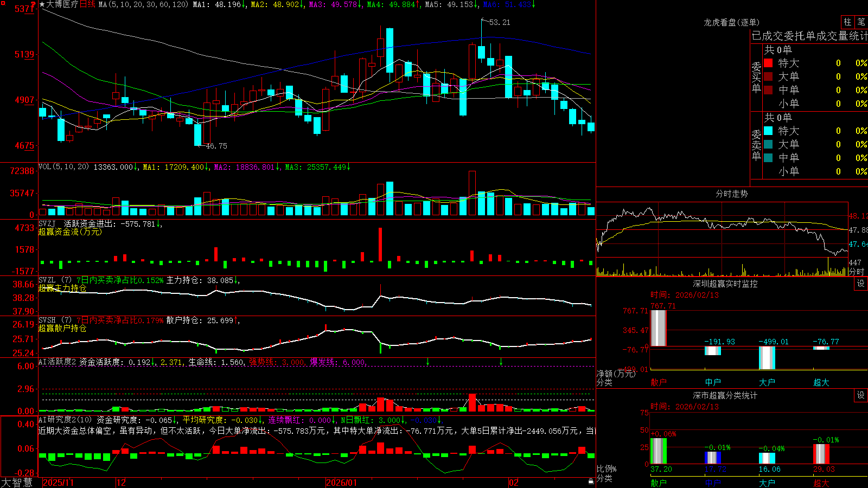Click the 散户 767.71 bar in 实时监控
Screen dimensions: 868x488
(x=659, y=328)
